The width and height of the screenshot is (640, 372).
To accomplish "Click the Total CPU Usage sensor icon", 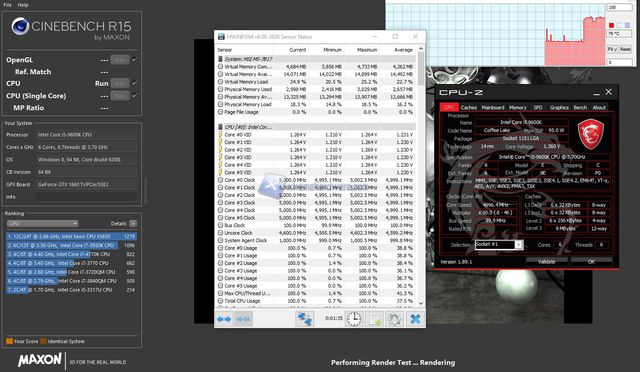I will point(220,301).
